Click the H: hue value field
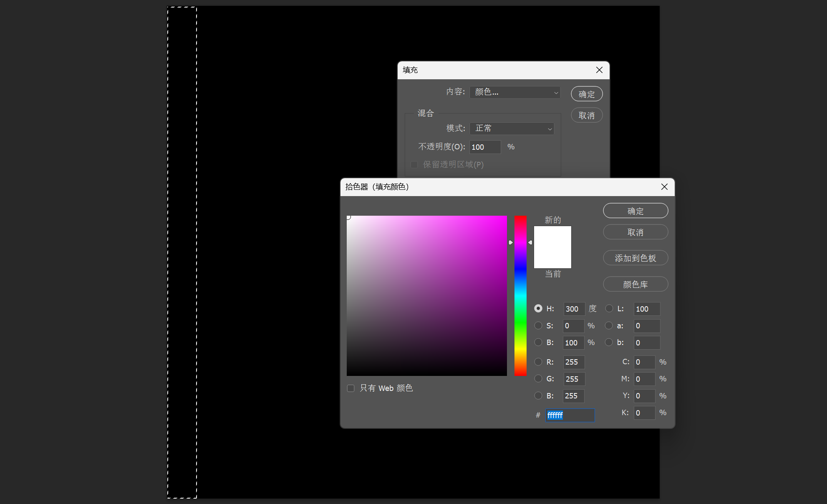 point(574,309)
